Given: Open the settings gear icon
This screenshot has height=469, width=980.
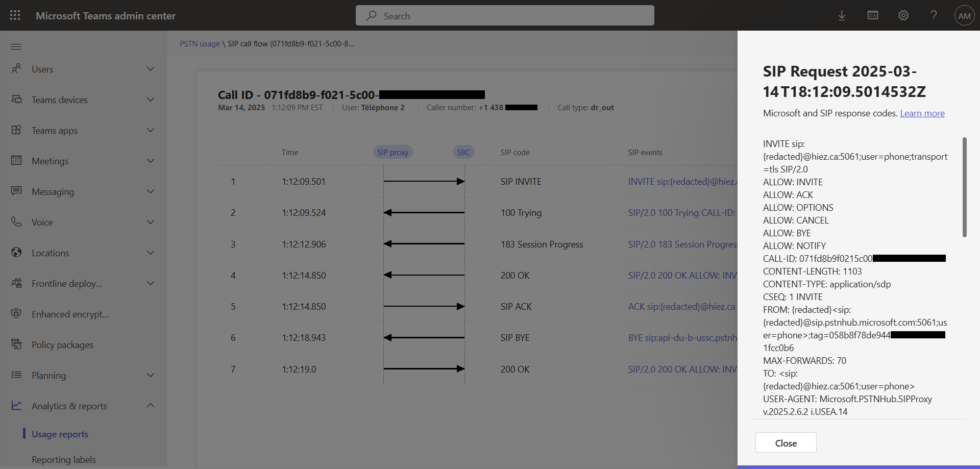Looking at the screenshot, I should [903, 16].
